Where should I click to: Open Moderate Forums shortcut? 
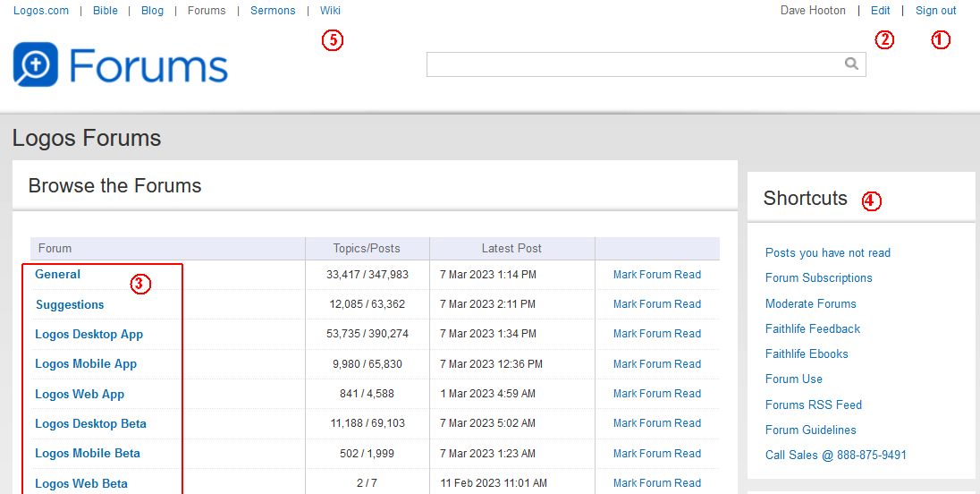811,304
